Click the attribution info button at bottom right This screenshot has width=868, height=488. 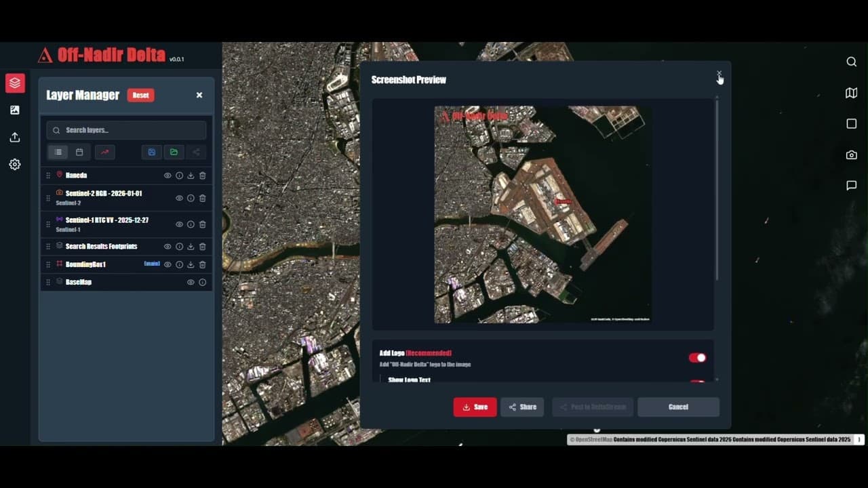click(860, 439)
